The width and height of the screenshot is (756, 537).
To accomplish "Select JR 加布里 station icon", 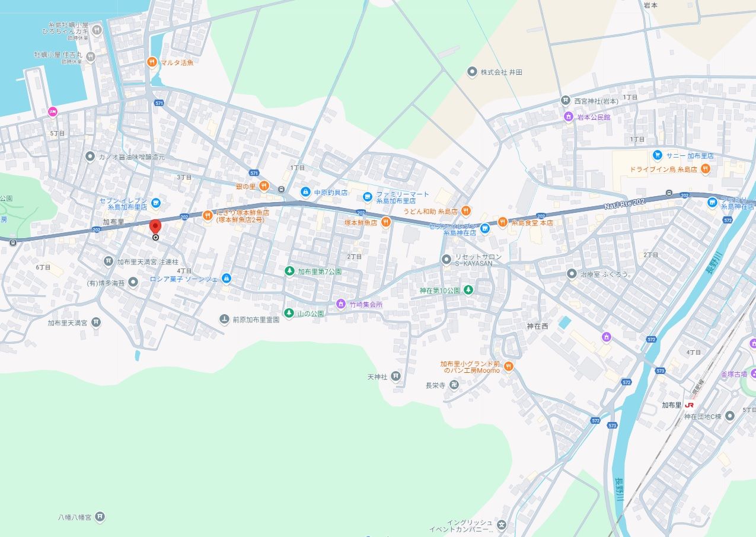I will click(x=690, y=405).
